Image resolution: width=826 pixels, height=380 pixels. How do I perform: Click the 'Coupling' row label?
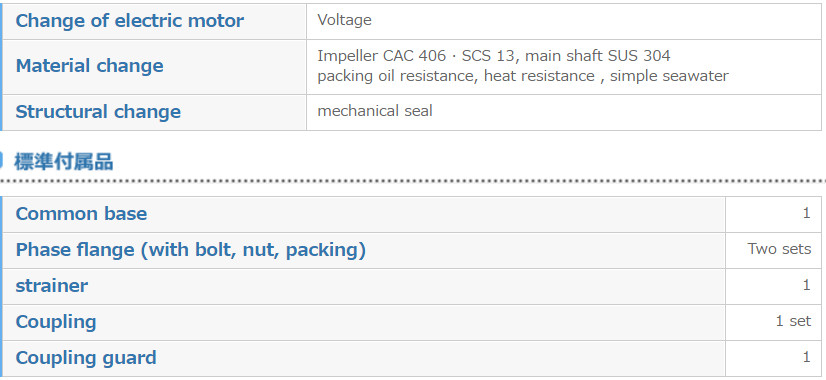(56, 322)
